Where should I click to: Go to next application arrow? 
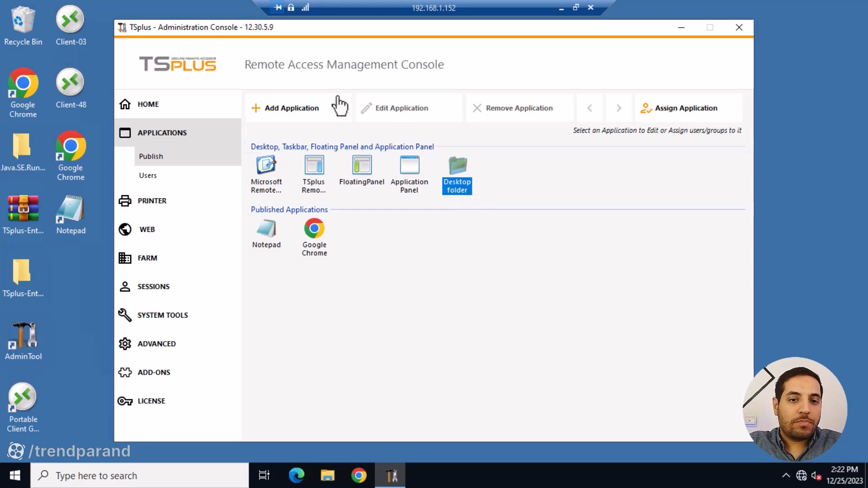(619, 108)
